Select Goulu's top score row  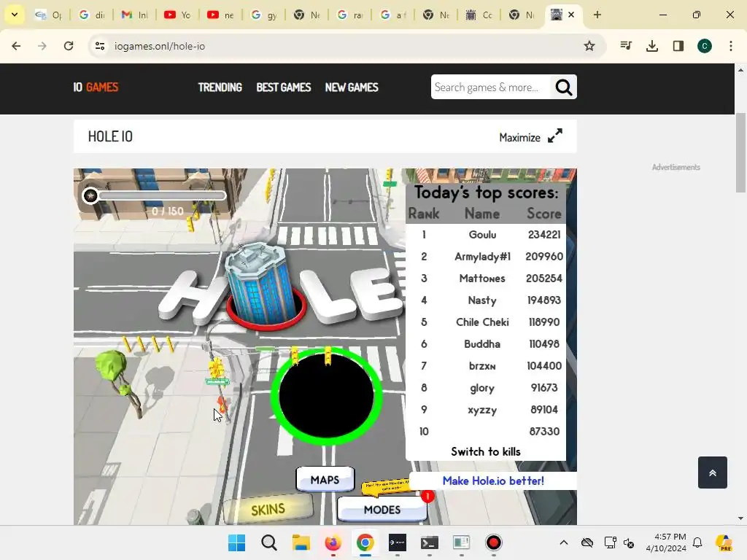click(485, 235)
